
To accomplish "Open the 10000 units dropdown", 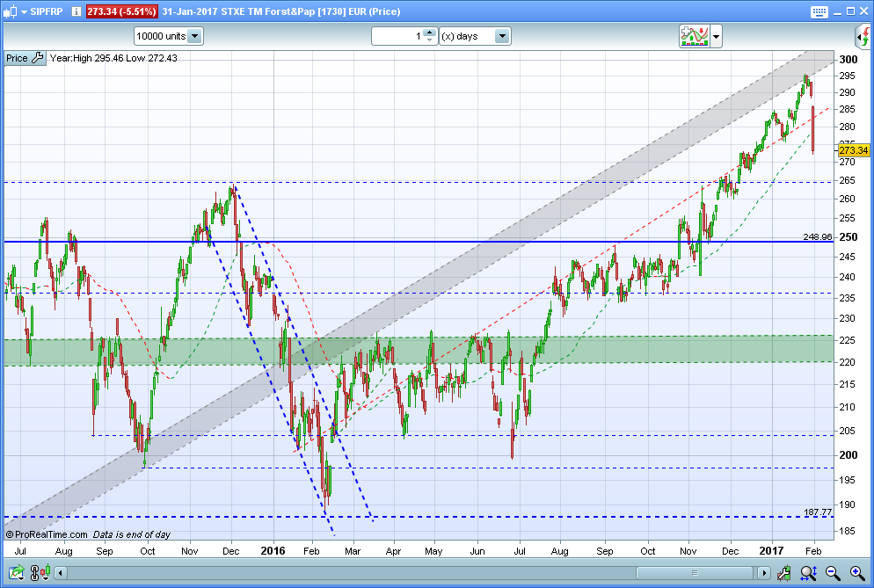I will (169, 36).
